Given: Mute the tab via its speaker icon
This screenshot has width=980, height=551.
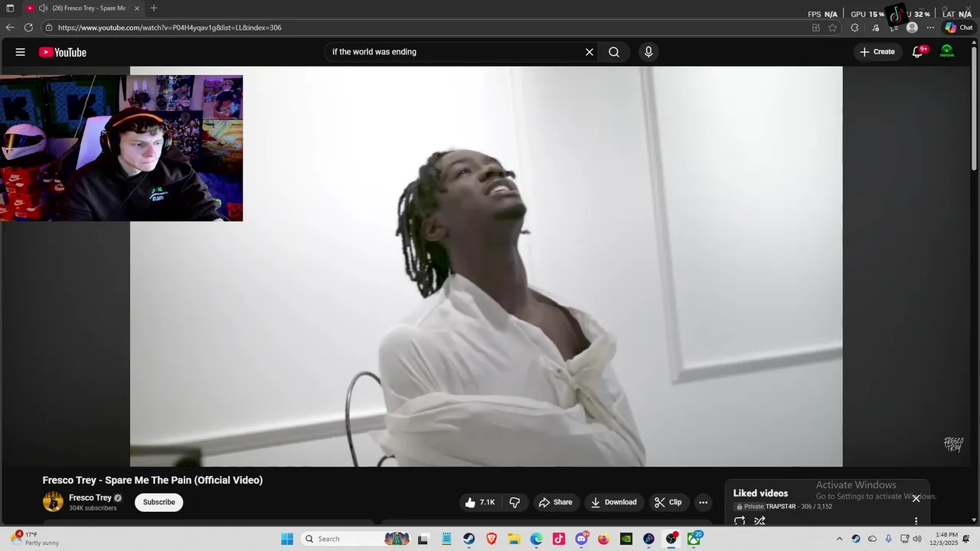Looking at the screenshot, I should click(x=44, y=8).
